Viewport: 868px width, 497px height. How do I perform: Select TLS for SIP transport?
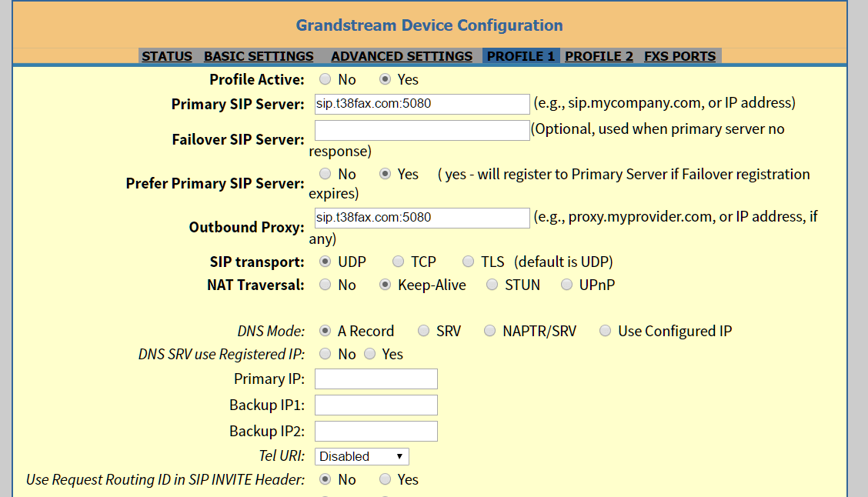[469, 262]
